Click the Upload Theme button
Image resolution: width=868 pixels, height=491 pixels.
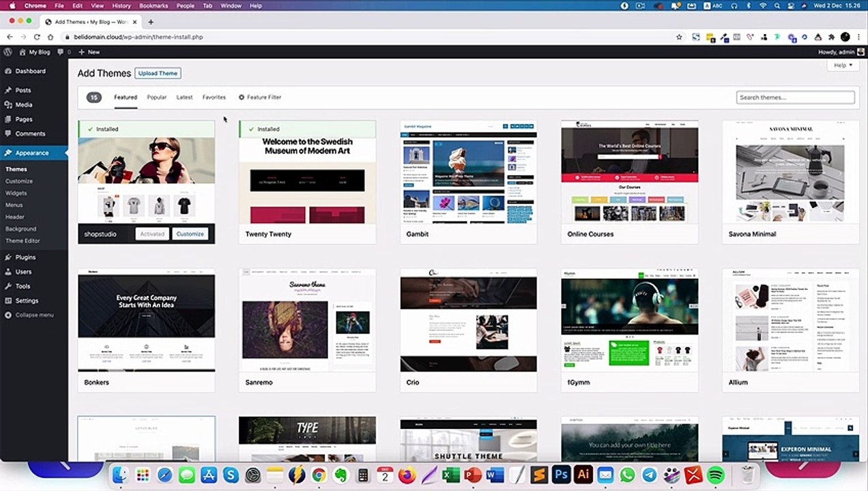(x=158, y=73)
